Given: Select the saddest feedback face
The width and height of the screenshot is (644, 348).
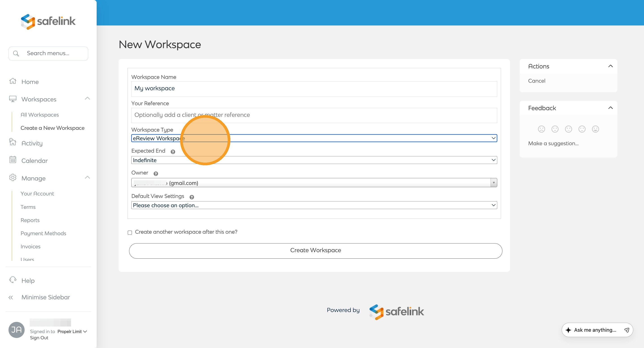Looking at the screenshot, I should tap(541, 129).
